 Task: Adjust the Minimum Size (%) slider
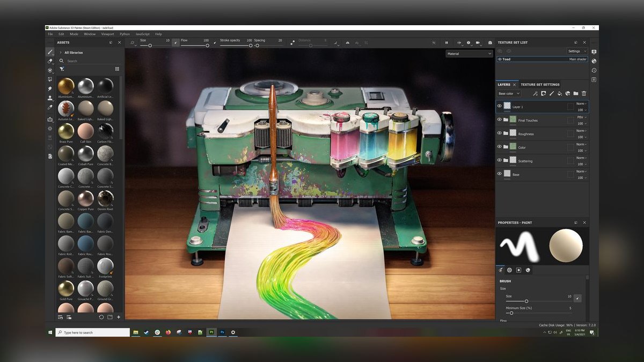538,313
